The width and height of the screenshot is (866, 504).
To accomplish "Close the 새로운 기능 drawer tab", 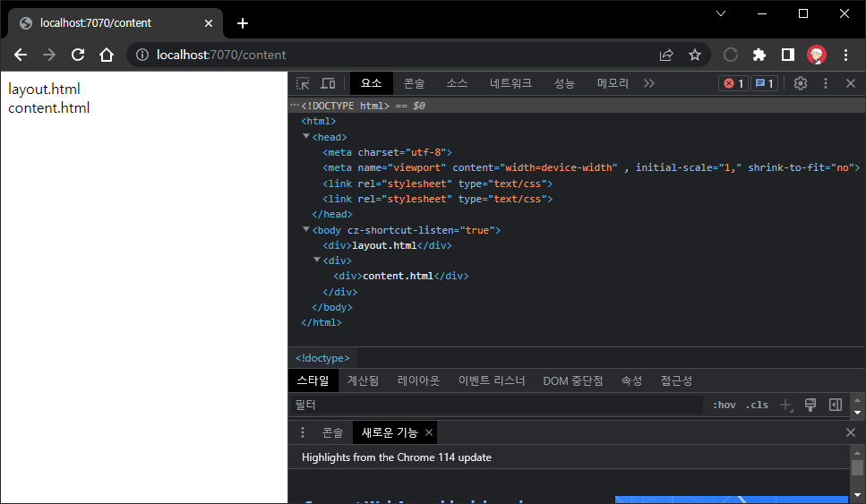I will (x=429, y=432).
